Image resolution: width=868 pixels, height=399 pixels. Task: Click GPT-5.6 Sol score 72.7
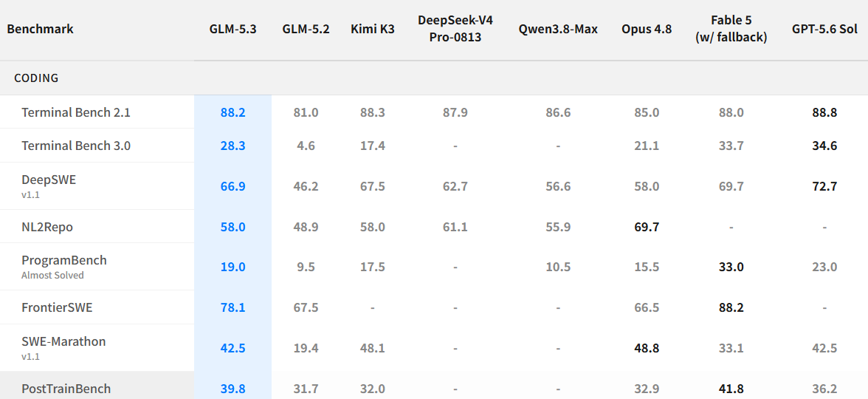pyautogui.click(x=824, y=186)
